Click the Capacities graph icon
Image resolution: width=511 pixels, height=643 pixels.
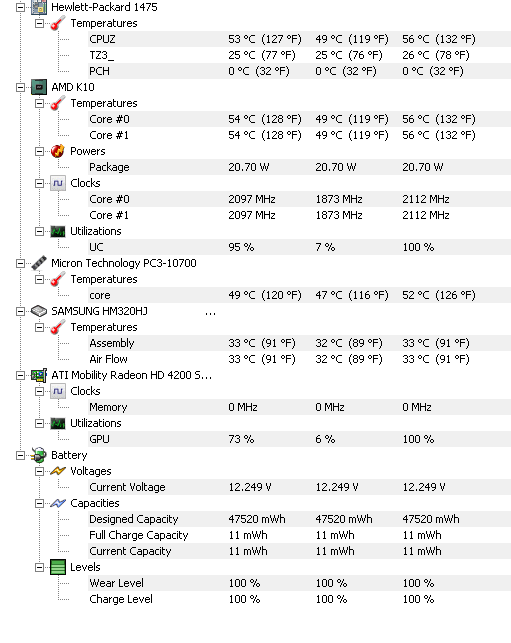click(x=58, y=503)
